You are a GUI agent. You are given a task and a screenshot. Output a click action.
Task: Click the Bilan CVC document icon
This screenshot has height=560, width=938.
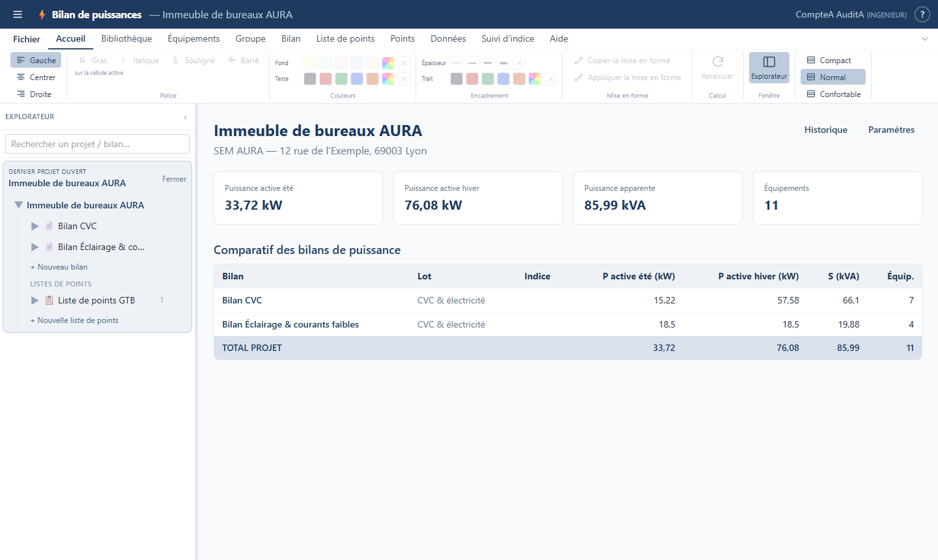coord(50,226)
